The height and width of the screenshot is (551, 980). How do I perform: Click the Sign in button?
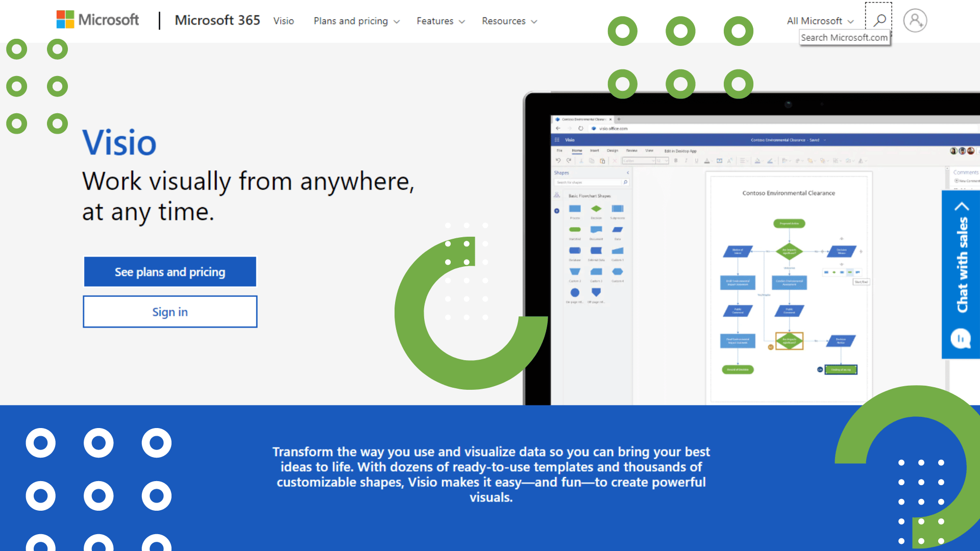[169, 312]
